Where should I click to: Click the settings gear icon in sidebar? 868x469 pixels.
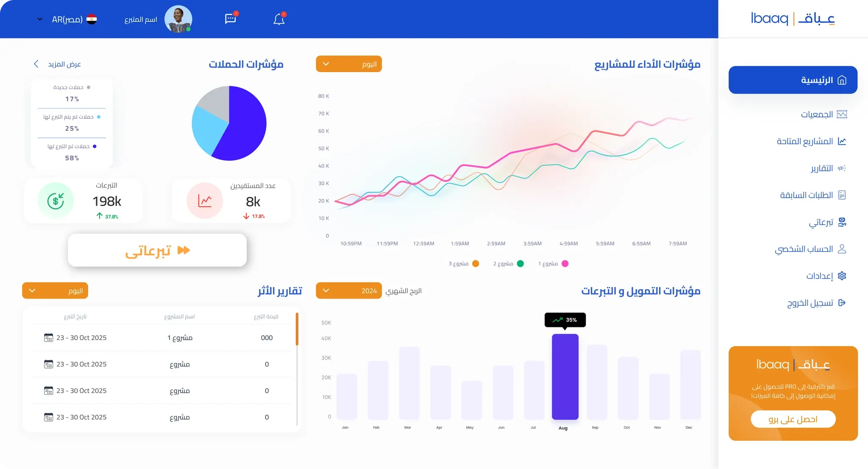842,276
